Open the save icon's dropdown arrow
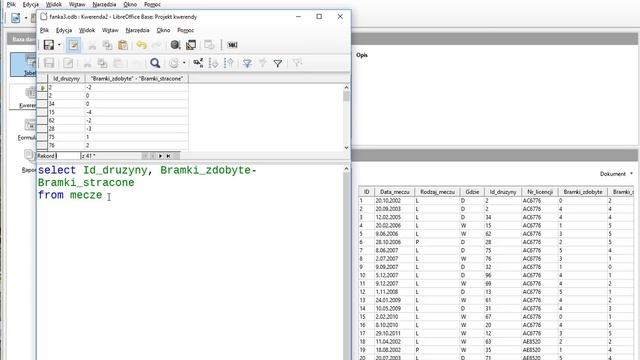The image size is (640, 360). [x=59, y=45]
